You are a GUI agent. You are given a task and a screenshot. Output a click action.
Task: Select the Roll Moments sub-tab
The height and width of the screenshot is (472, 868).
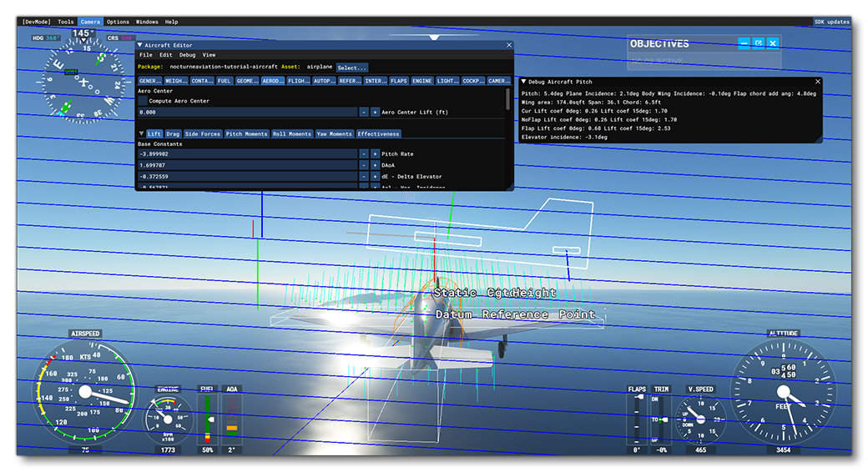[x=292, y=134]
